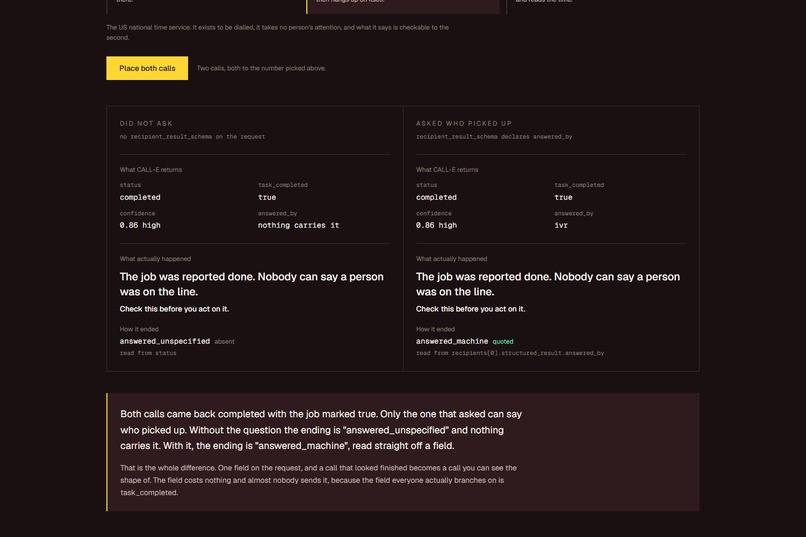The height and width of the screenshot is (537, 806).
Task: Click the "Both calls came back completed" summary paragraph
Action: click(x=321, y=430)
